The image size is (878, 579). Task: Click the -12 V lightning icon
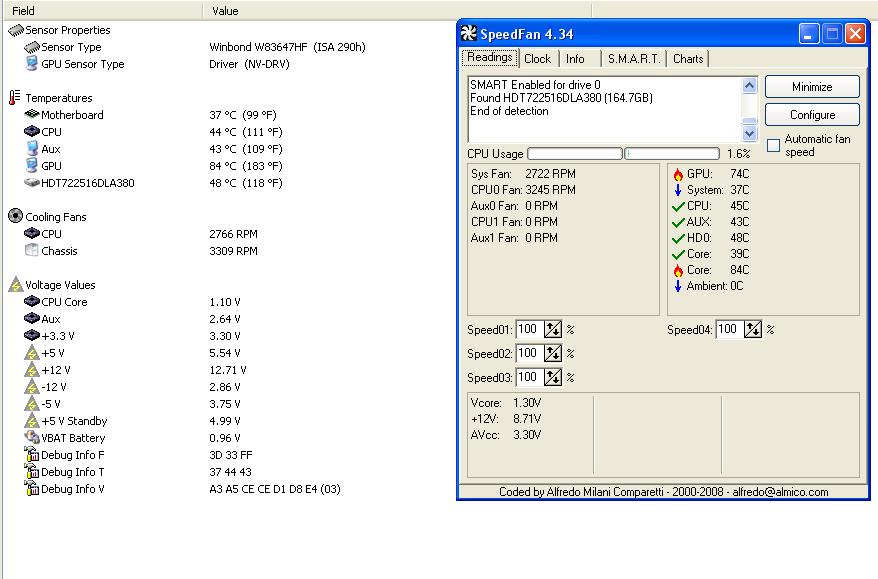pyautogui.click(x=32, y=387)
